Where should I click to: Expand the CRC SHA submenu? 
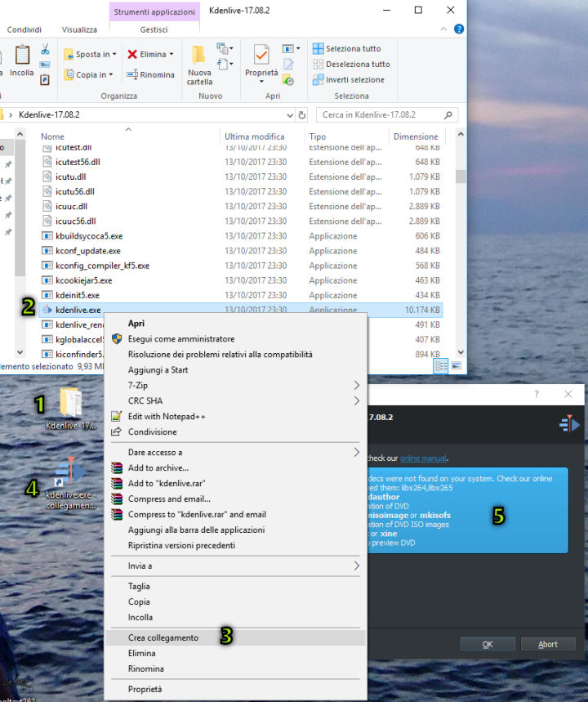[357, 400]
